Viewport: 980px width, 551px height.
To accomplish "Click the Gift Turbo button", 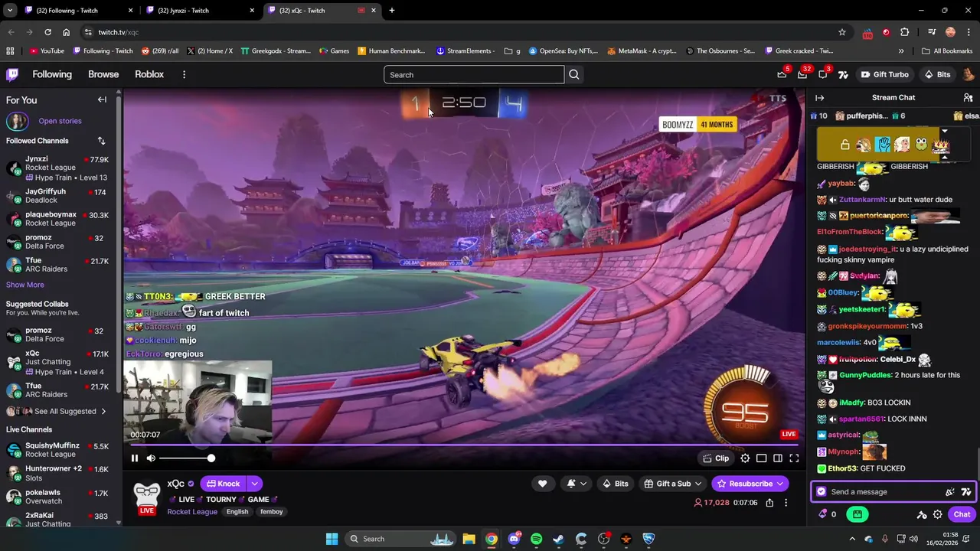I will (x=885, y=74).
